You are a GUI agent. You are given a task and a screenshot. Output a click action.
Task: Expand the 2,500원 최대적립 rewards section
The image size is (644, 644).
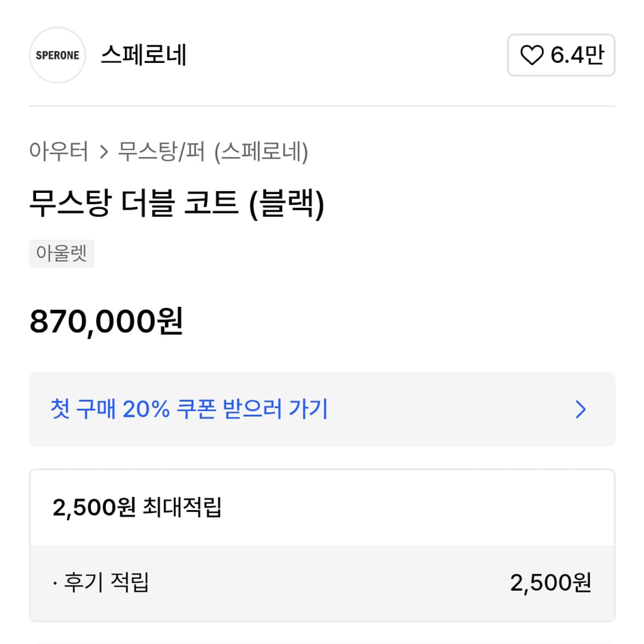(137, 507)
